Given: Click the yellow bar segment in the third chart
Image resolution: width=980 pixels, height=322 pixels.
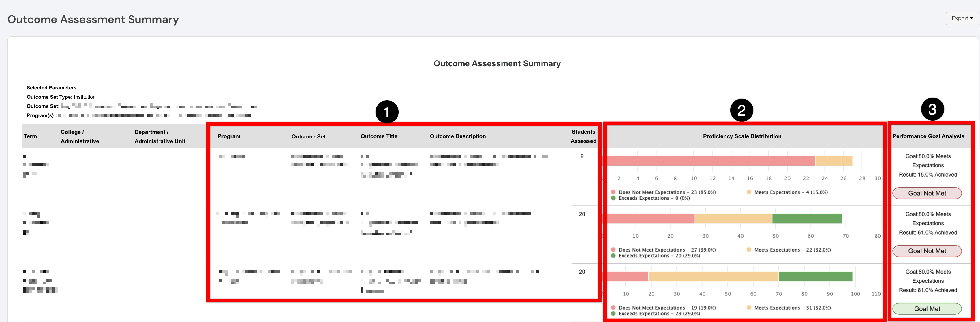Looking at the screenshot, I should [x=713, y=276].
